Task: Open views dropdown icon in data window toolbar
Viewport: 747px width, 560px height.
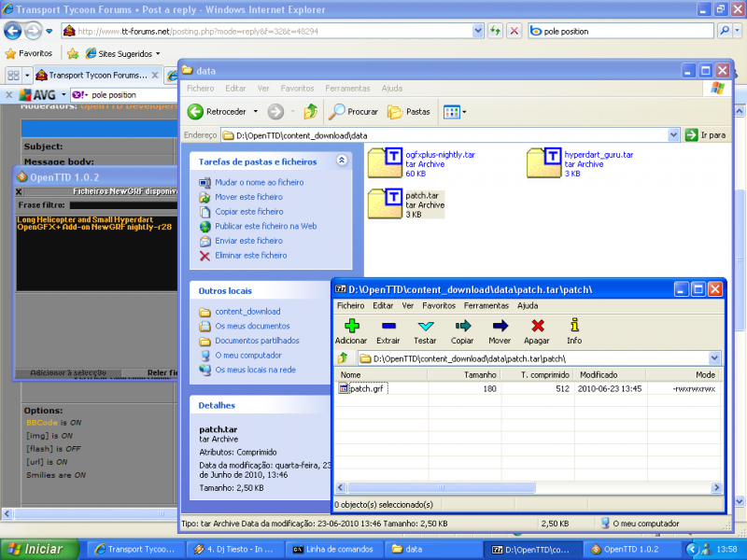Action: pyautogui.click(x=455, y=112)
